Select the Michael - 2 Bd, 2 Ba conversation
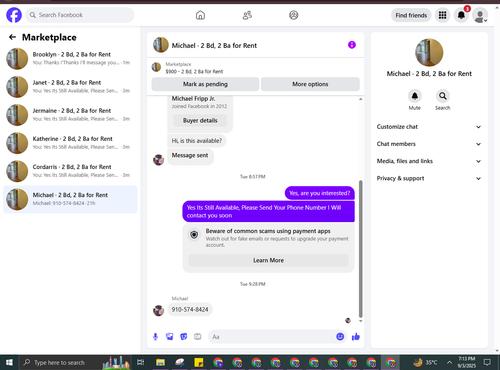Viewport: 500px width, 370px height. coord(70,199)
